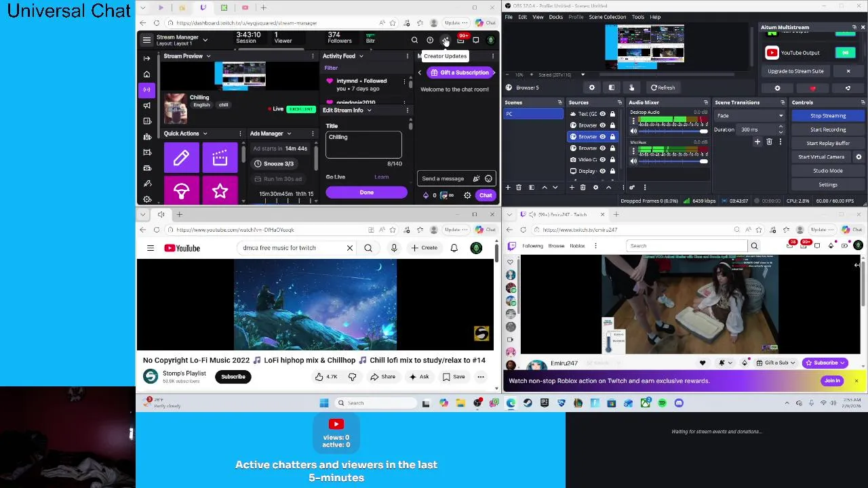Open the OBS Tools menu
868x488 pixels.
[637, 17]
